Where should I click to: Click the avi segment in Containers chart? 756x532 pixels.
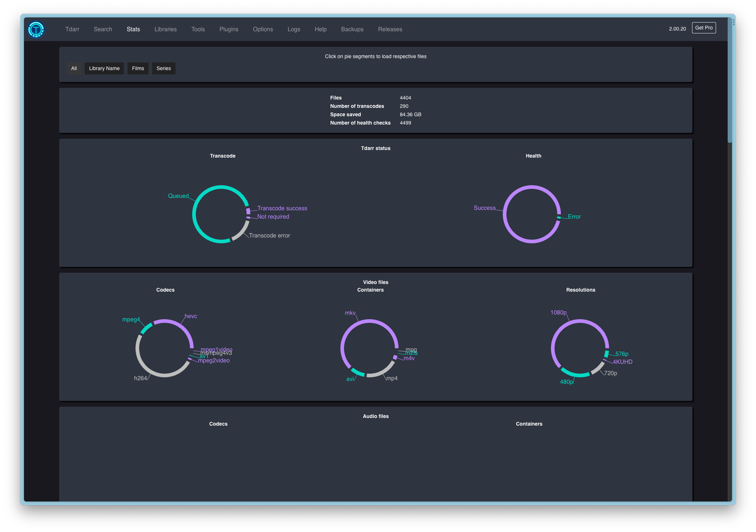tap(358, 372)
